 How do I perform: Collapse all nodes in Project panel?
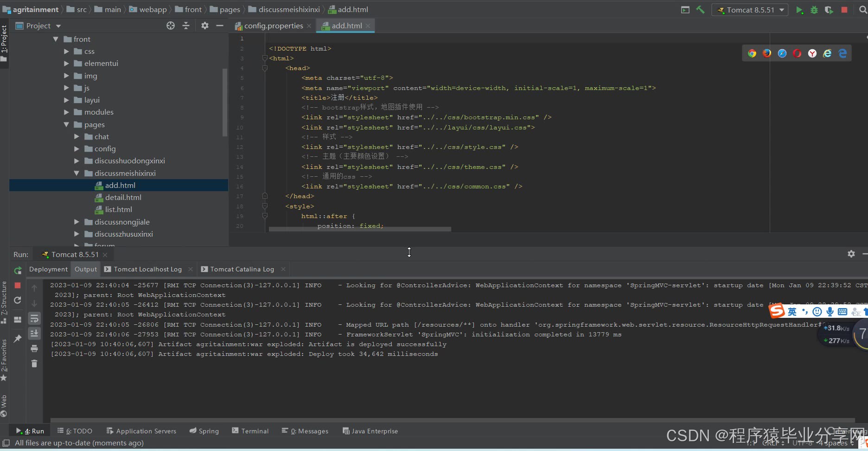point(186,26)
